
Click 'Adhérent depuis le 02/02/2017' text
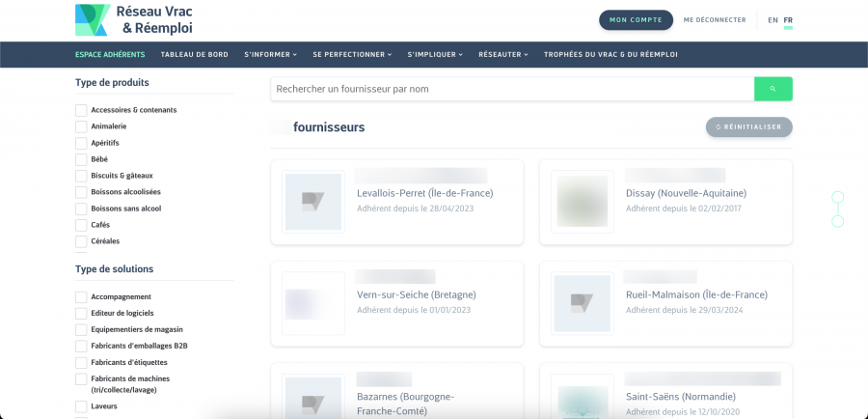[684, 209]
